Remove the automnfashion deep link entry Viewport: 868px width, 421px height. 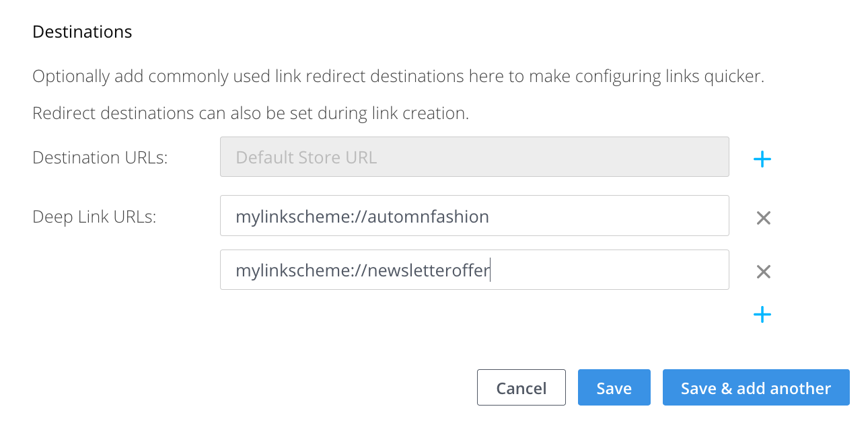(763, 218)
